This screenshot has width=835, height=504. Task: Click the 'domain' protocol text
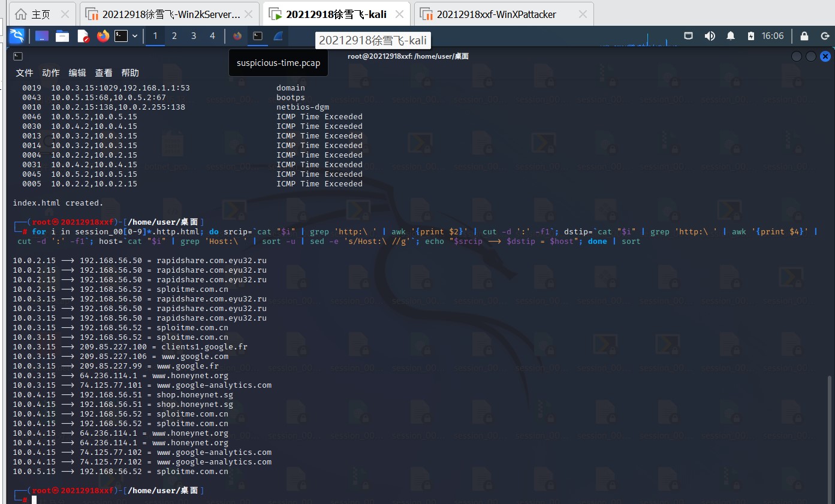pyautogui.click(x=291, y=88)
